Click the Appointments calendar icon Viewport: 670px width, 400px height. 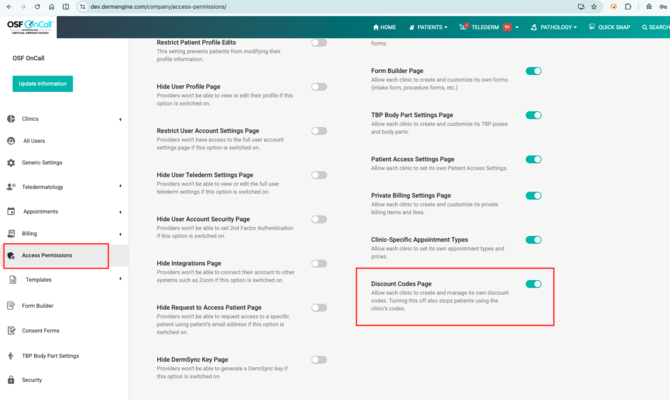pyautogui.click(x=11, y=211)
